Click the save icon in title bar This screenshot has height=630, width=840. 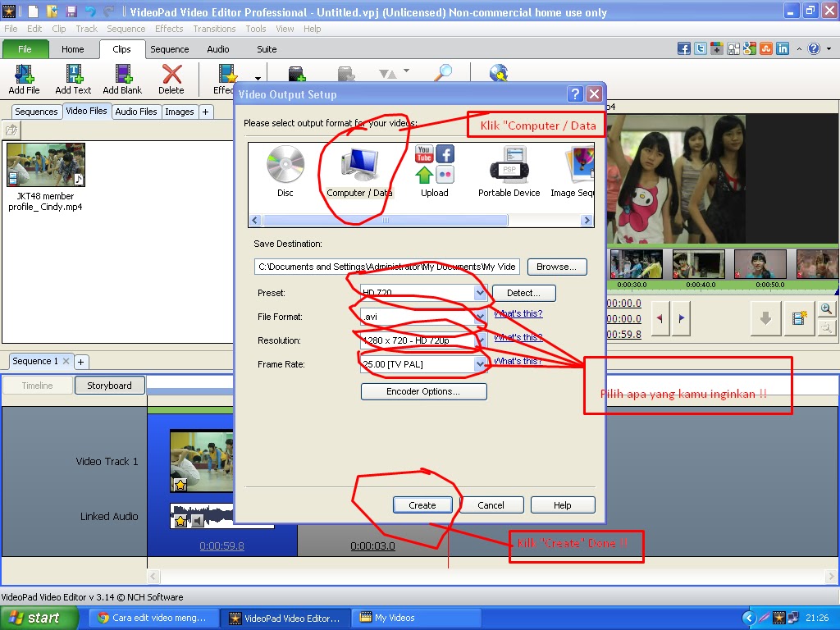71,11
